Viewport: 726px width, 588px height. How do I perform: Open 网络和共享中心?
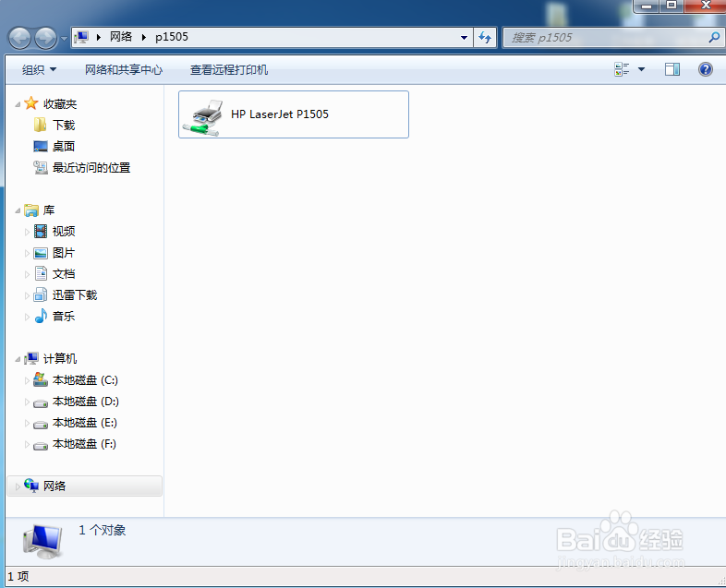tap(124, 70)
